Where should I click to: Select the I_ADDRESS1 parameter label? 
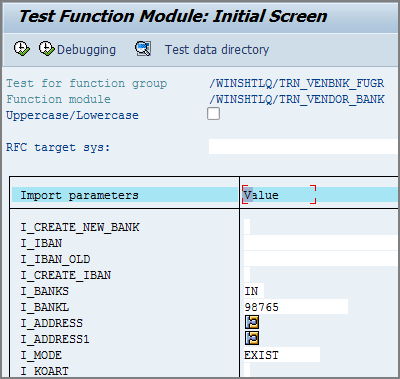(55, 339)
